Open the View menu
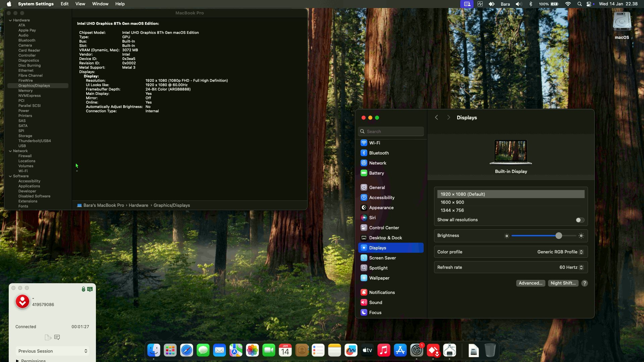This screenshot has width=644, height=362. pos(80,4)
